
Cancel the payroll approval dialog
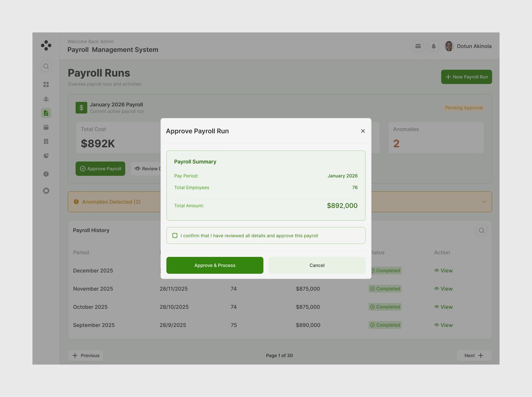(x=317, y=265)
